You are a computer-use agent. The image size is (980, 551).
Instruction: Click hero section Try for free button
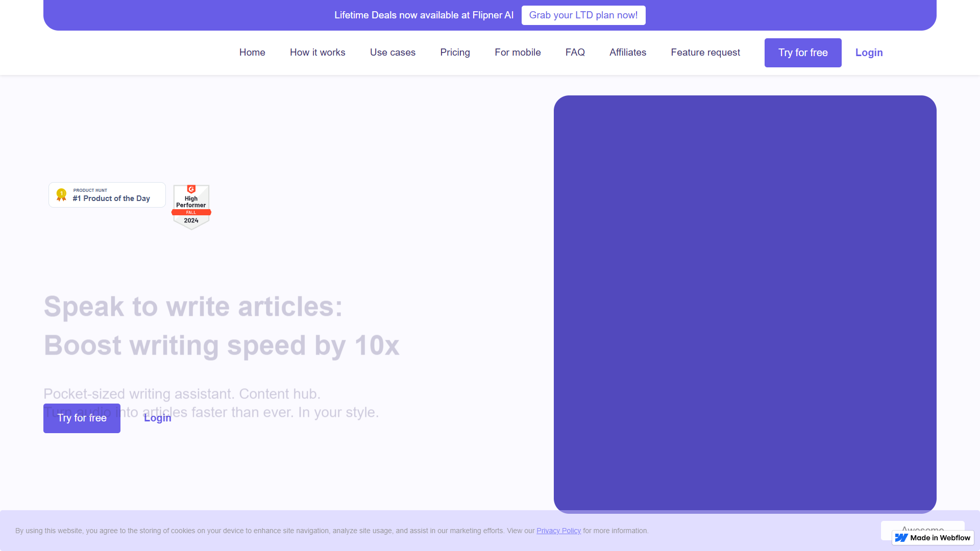point(82,418)
